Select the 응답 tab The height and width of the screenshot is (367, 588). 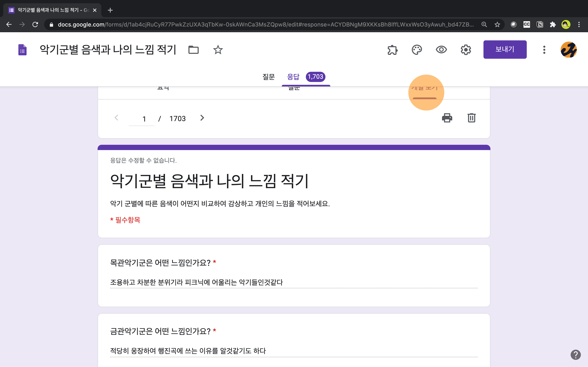tap(293, 77)
